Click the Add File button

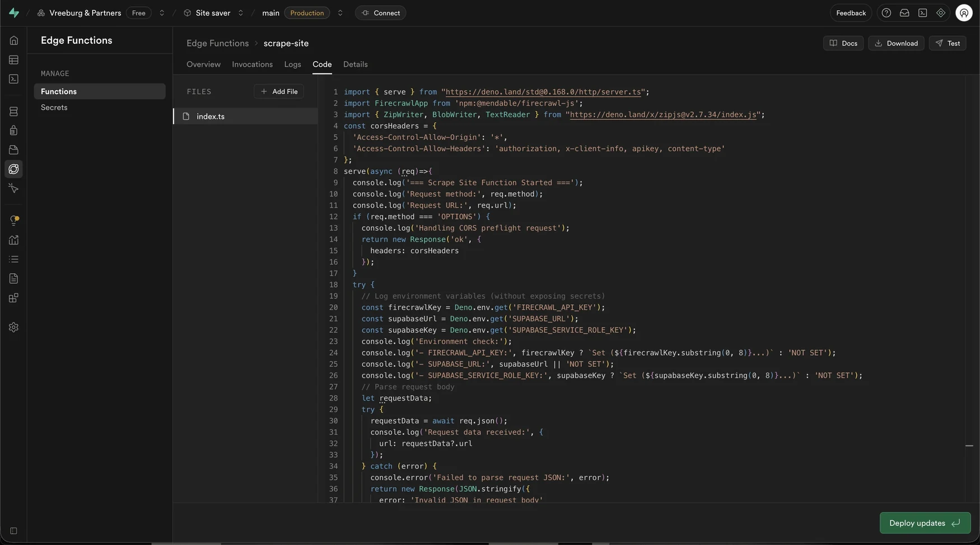(x=279, y=91)
